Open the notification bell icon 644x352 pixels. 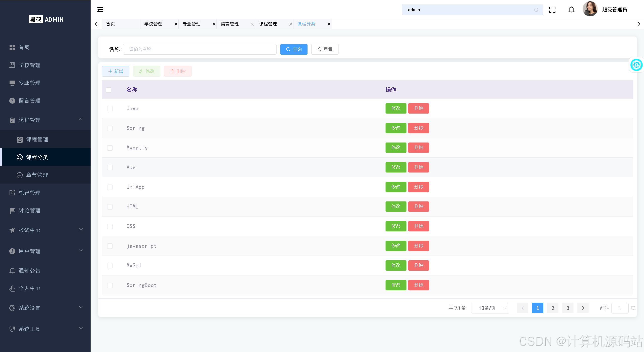pos(571,10)
